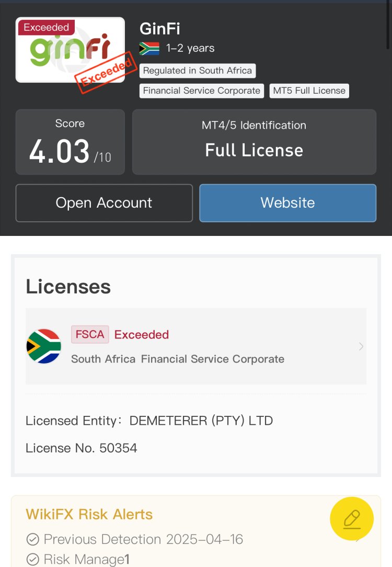
Task: Open the WikiFX Risk Alerts section heading
Action: click(89, 514)
